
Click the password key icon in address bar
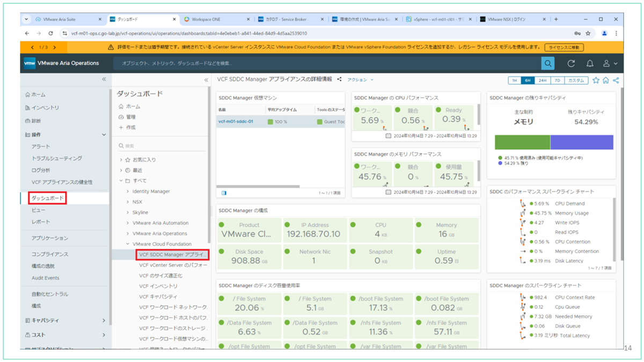tap(577, 33)
